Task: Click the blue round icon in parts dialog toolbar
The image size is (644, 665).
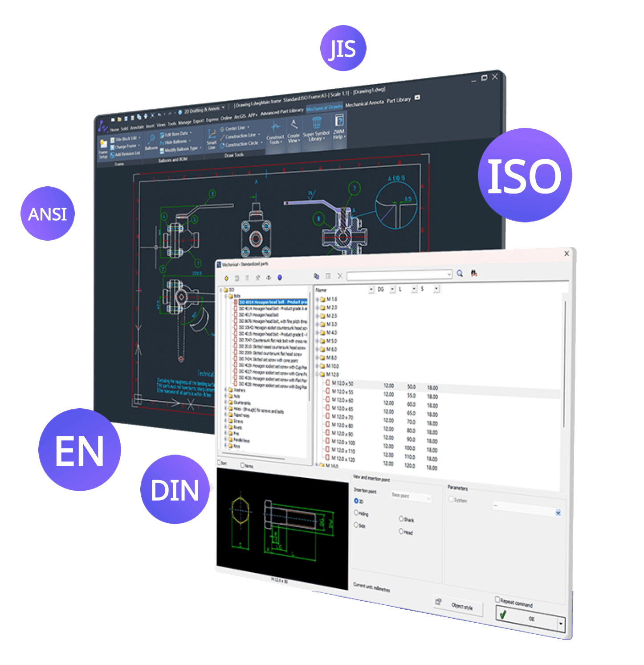Action: tap(280, 278)
